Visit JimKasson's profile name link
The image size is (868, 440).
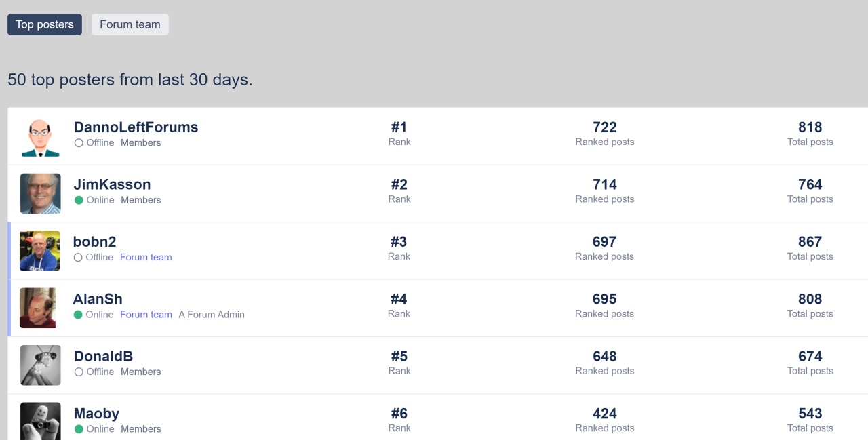pyautogui.click(x=112, y=184)
